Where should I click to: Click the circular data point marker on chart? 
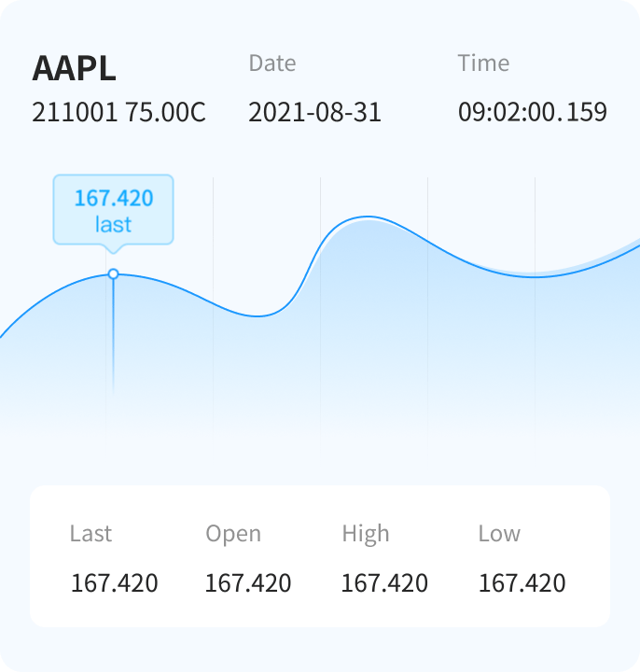(113, 274)
